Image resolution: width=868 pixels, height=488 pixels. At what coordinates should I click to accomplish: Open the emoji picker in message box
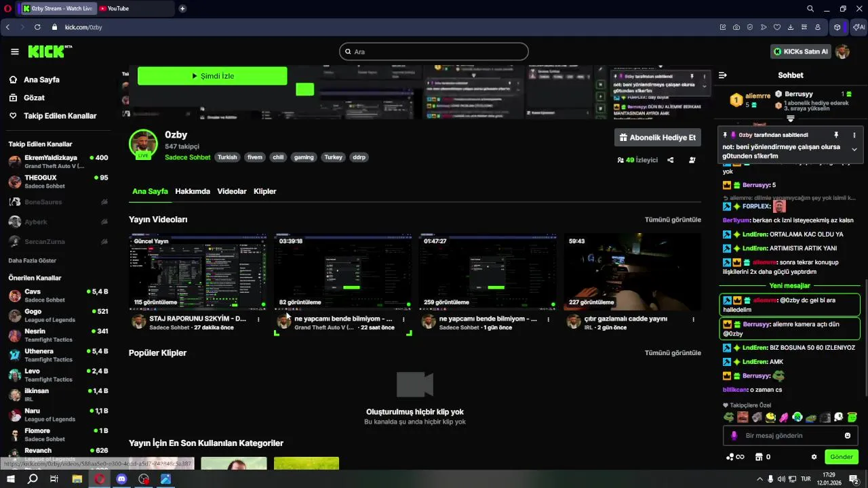[848, 436]
